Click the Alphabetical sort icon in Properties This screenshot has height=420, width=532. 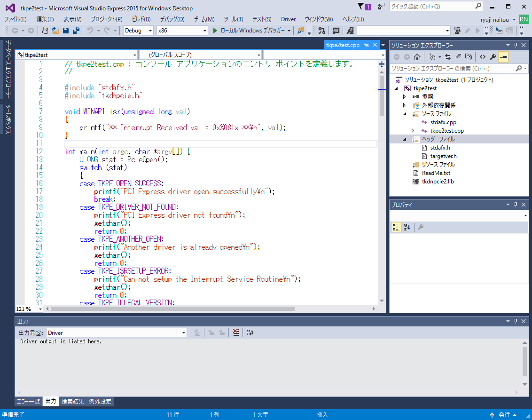pos(407,227)
